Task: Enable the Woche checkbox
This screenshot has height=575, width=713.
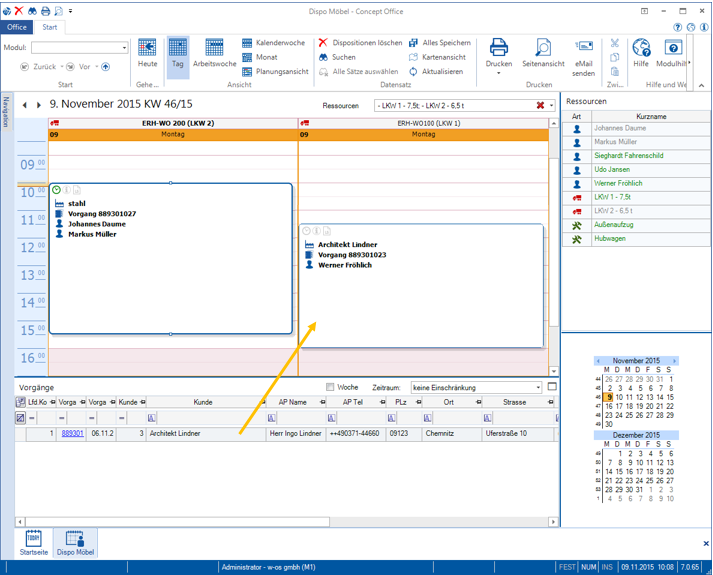Action: [x=331, y=387]
